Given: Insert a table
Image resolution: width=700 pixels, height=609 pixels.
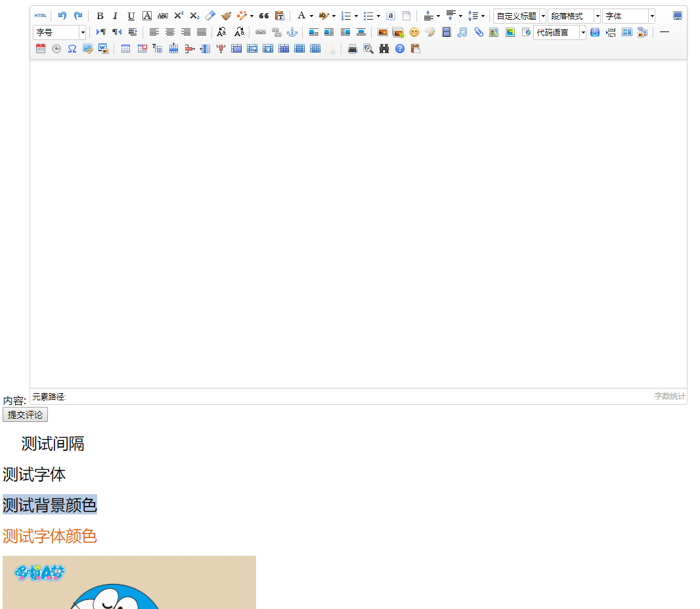Looking at the screenshot, I should [126, 49].
